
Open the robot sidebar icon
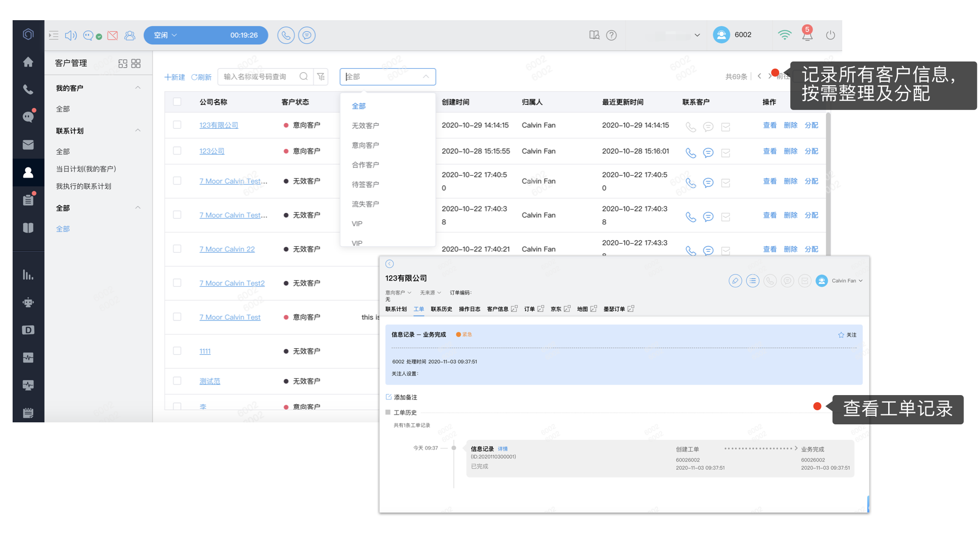[x=28, y=303]
